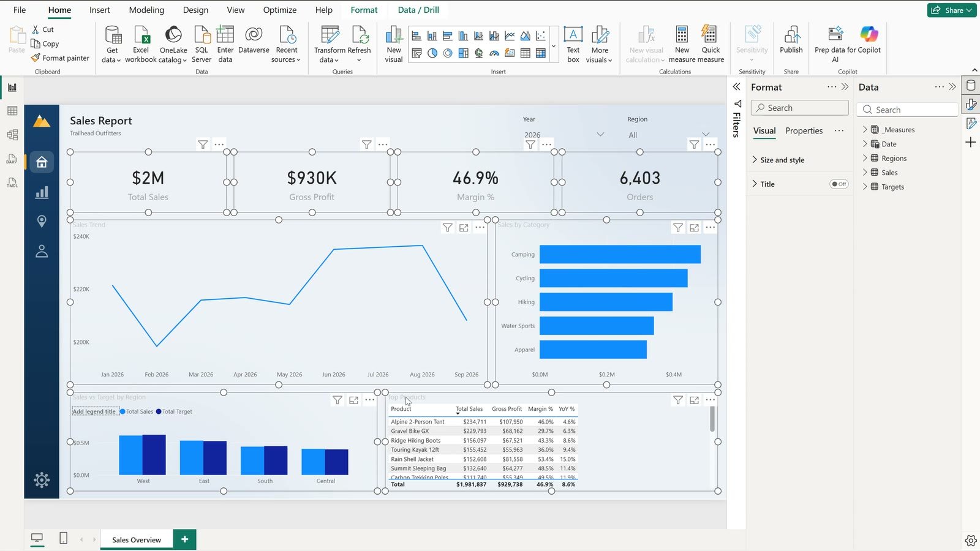This screenshot has height=551, width=980.
Task: Insert an area chart visual from gallery
Action: click(525, 36)
